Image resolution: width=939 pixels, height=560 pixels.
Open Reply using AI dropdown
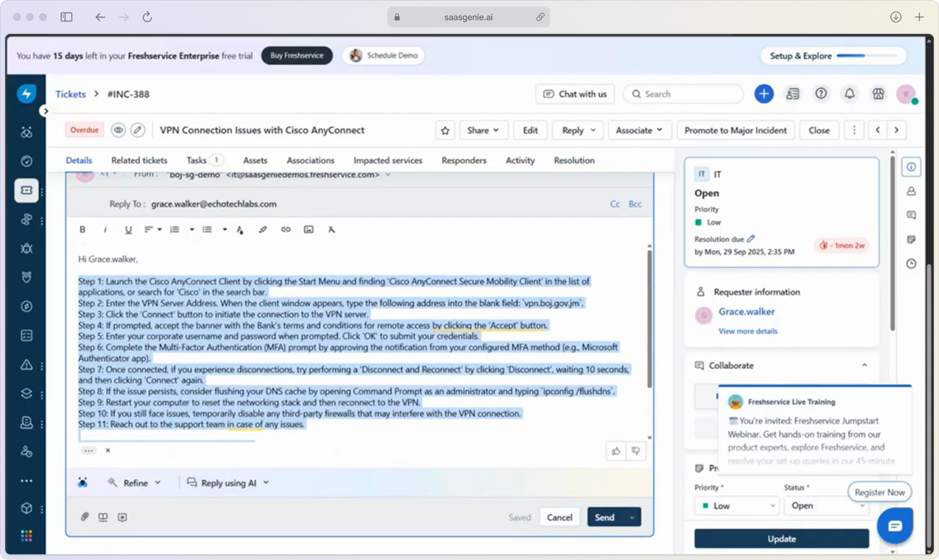click(228, 483)
